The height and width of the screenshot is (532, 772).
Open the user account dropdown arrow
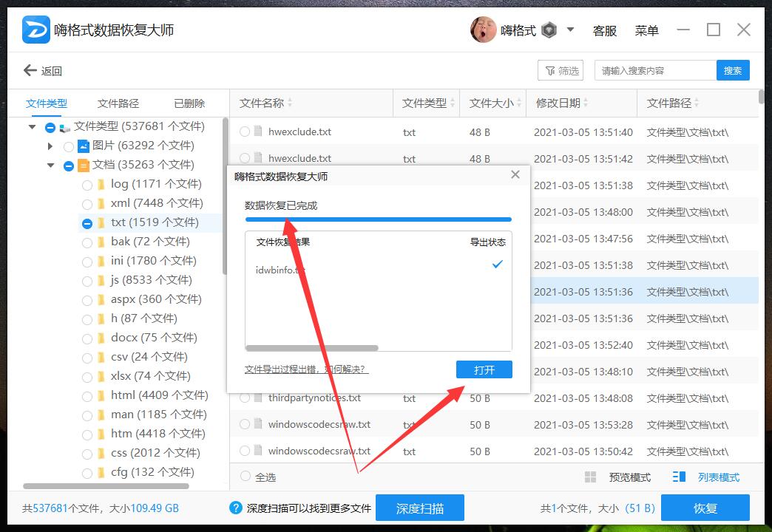570,30
